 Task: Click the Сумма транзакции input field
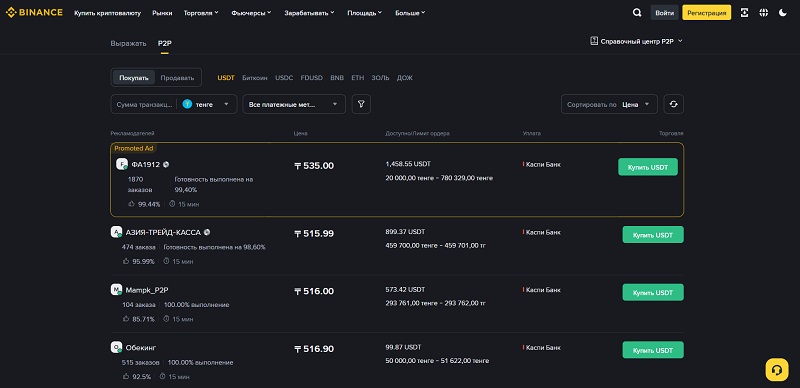[144, 104]
